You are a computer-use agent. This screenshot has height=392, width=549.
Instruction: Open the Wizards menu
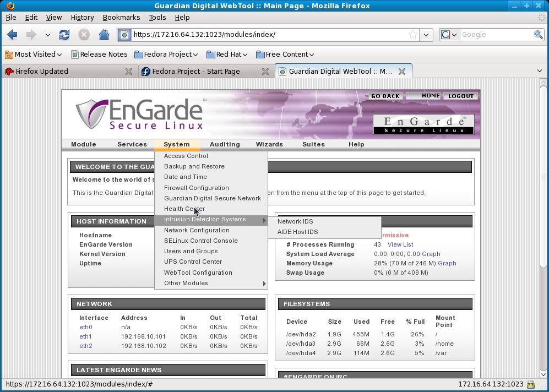(x=269, y=144)
